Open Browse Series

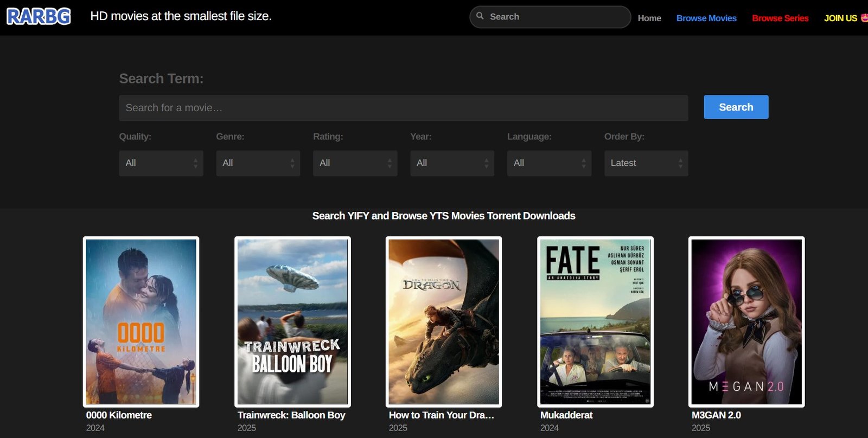tap(780, 18)
